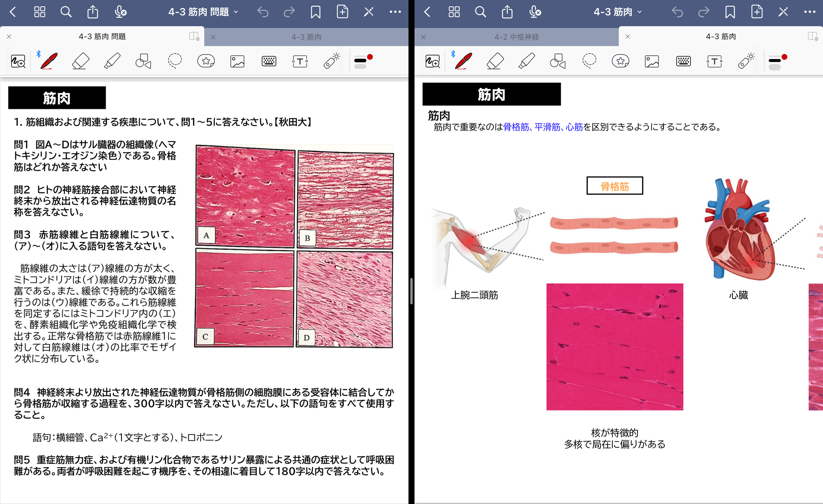Switch to the 4-2 中枢神経 tab
Viewport: 823px width, 504px height.
pos(516,37)
